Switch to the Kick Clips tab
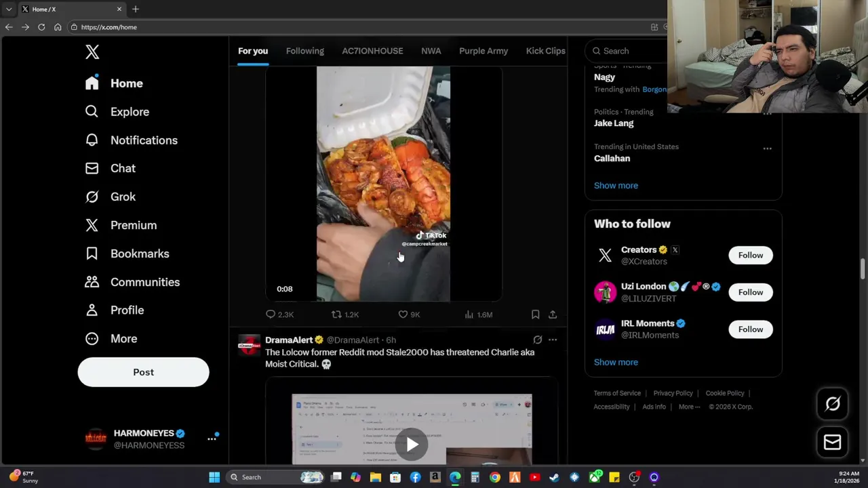The width and height of the screenshot is (868, 488). click(x=545, y=51)
